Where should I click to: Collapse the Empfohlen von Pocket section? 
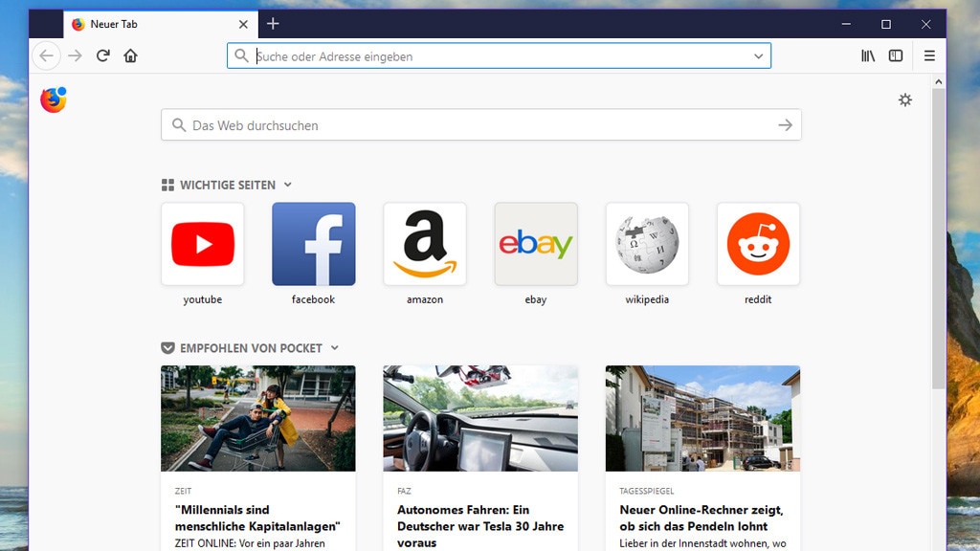tap(335, 348)
